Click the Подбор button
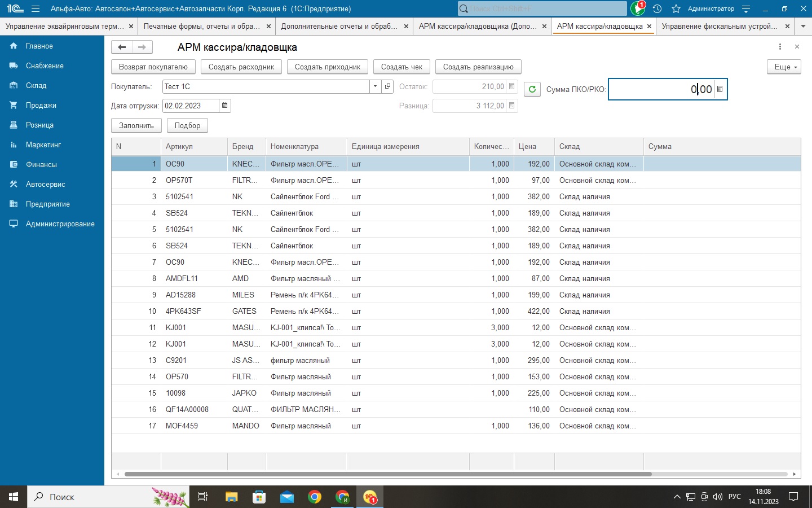 [x=187, y=125]
